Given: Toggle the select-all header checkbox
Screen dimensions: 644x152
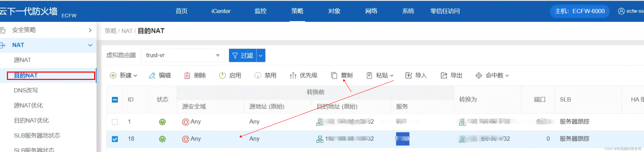Looking at the screenshot, I should pos(115,100).
